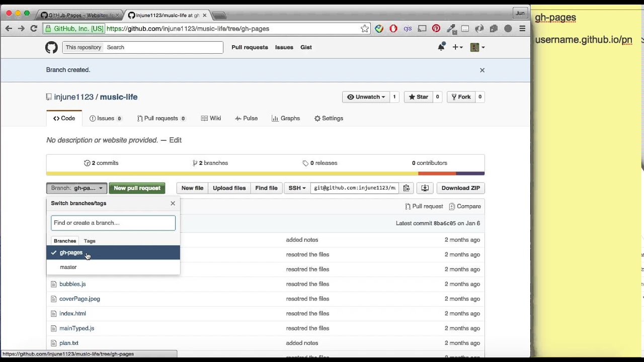Click the eyedropper color picker extension
Screen dimensions: 644x362
(451, 29)
